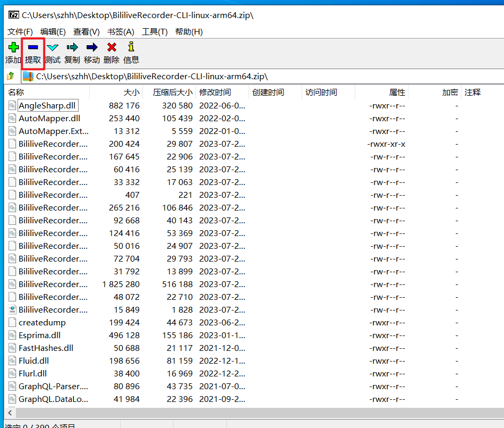The width and height of the screenshot is (504, 428).
Task: Click the size value 882 176
Action: (124, 106)
